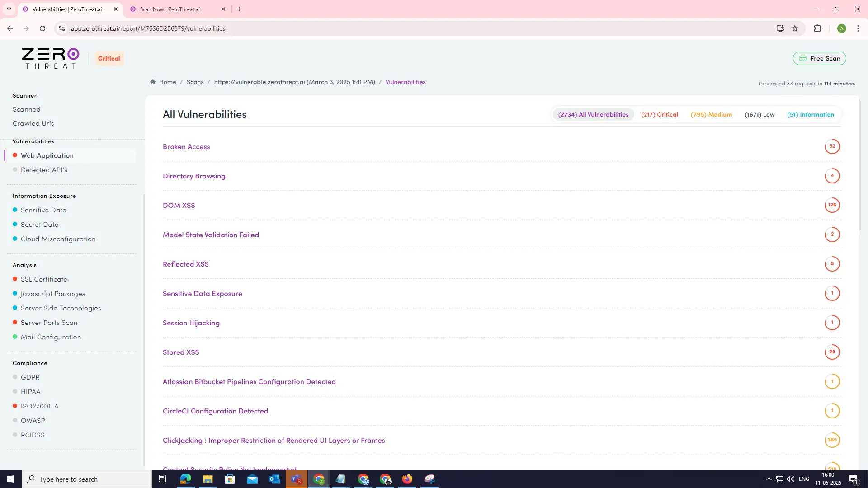Image resolution: width=868 pixels, height=488 pixels.
Task: Open Server Side Technologies analysis
Action: point(61,308)
